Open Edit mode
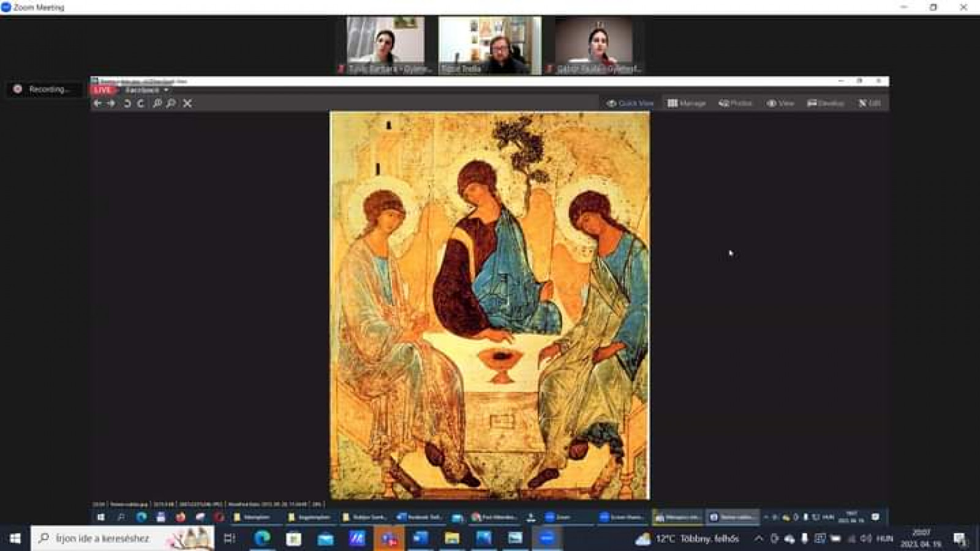The width and height of the screenshot is (980, 551). (869, 103)
